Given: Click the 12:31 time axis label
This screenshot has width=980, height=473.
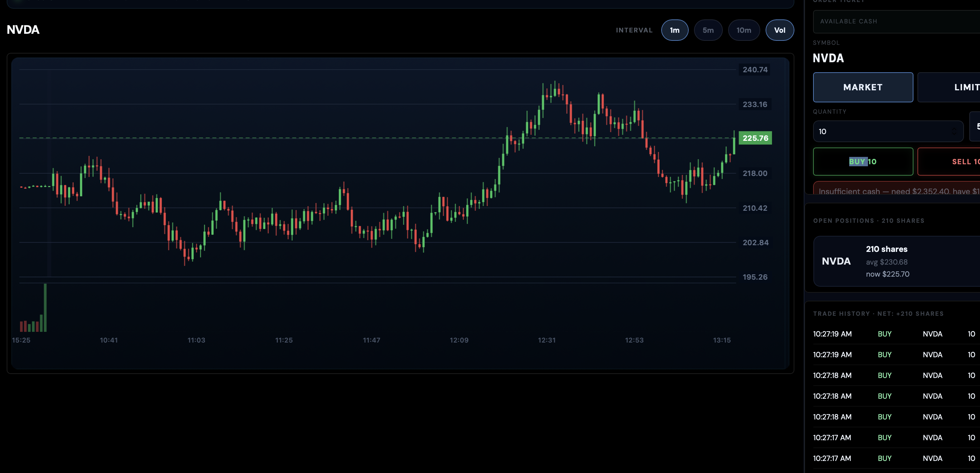Looking at the screenshot, I should click(547, 340).
